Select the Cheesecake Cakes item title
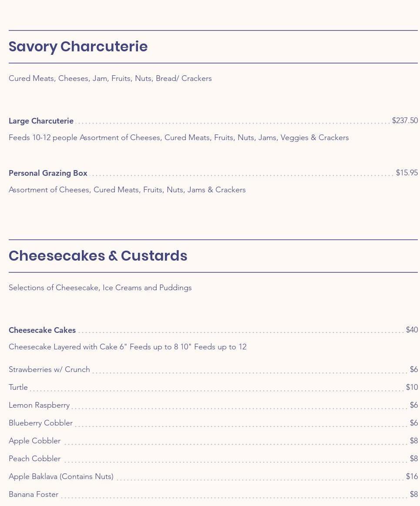 pyautogui.click(x=42, y=330)
